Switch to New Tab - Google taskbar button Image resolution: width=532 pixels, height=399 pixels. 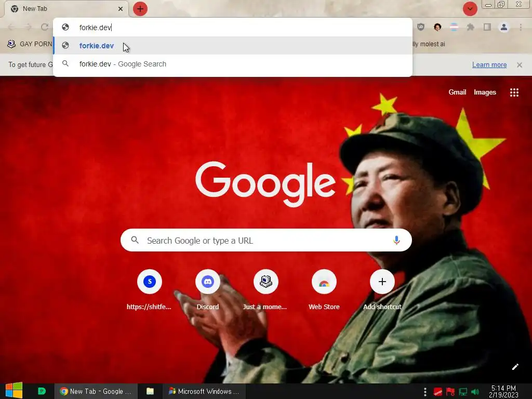click(x=96, y=391)
